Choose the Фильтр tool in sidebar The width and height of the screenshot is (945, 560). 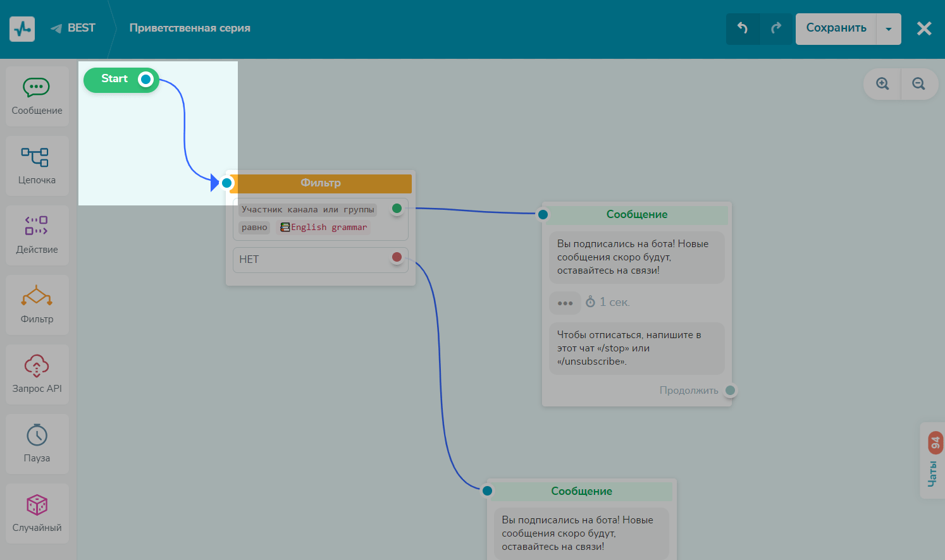pos(37,305)
